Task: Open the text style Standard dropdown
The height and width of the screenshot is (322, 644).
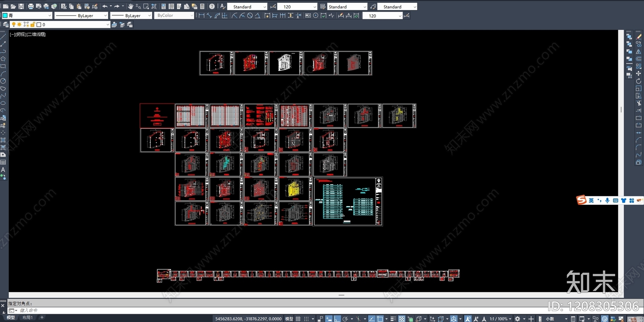Action: click(x=247, y=7)
